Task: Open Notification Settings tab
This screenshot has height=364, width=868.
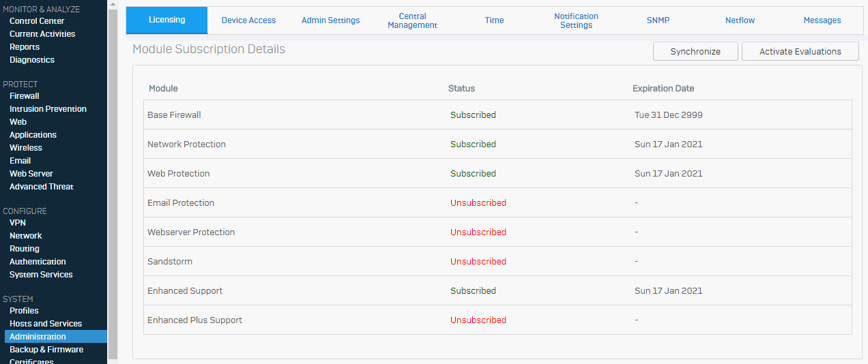Action: 576,20
